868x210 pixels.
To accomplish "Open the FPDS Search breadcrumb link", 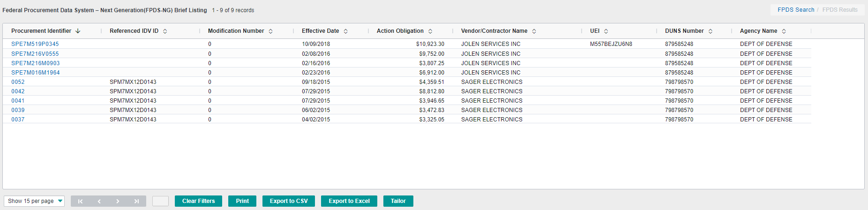I will pyautogui.click(x=796, y=10).
